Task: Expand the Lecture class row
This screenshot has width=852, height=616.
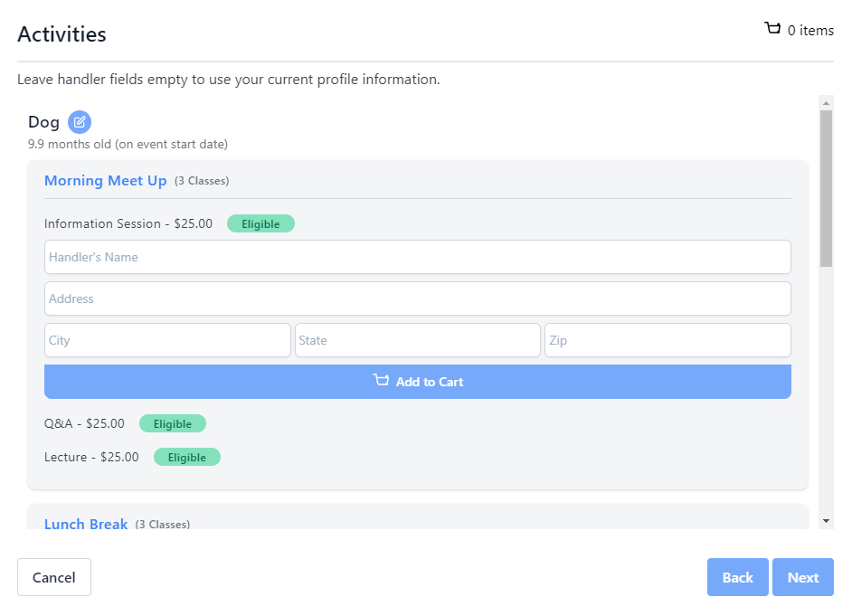Action: 91,457
